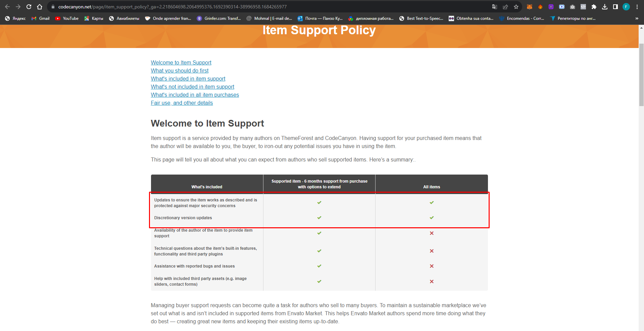Toggle the browser side panel
This screenshot has height=331, width=644.
tap(615, 7)
